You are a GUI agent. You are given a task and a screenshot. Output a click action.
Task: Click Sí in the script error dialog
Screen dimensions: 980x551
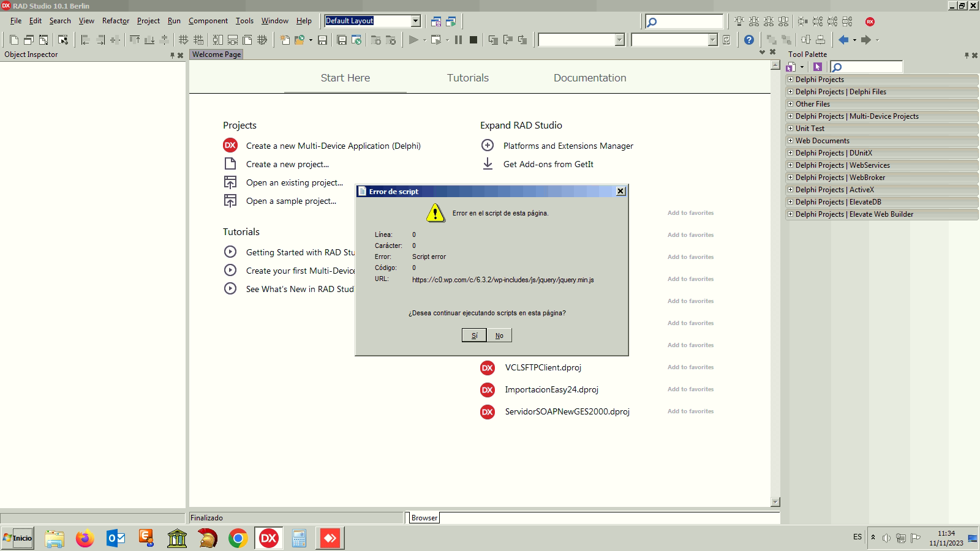point(474,335)
